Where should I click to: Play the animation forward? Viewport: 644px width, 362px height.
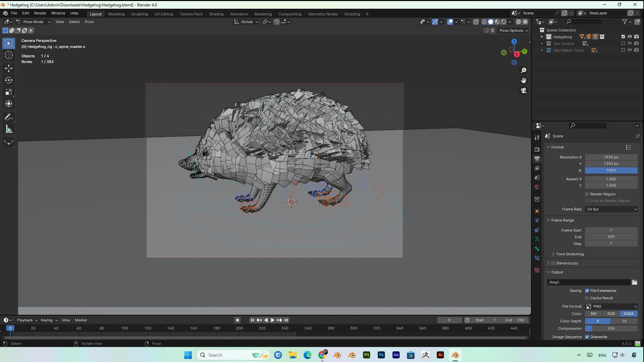pyautogui.click(x=272, y=320)
